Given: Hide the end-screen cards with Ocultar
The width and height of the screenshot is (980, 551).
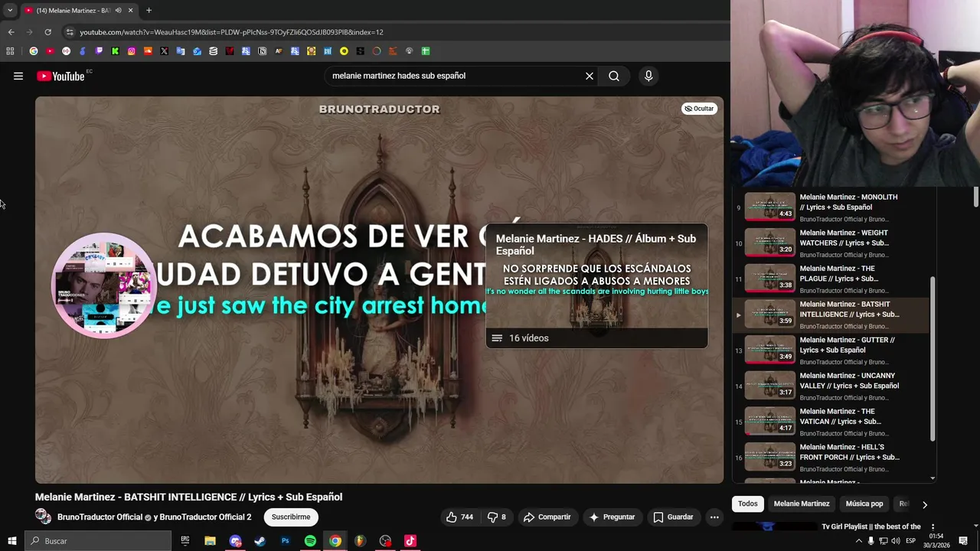Looking at the screenshot, I should pyautogui.click(x=699, y=109).
